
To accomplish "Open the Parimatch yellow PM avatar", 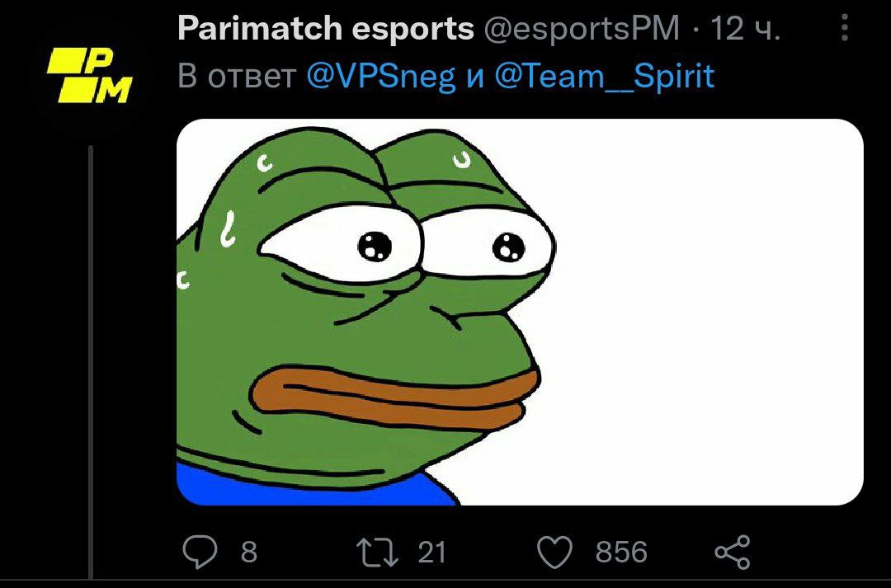I will (90, 74).
